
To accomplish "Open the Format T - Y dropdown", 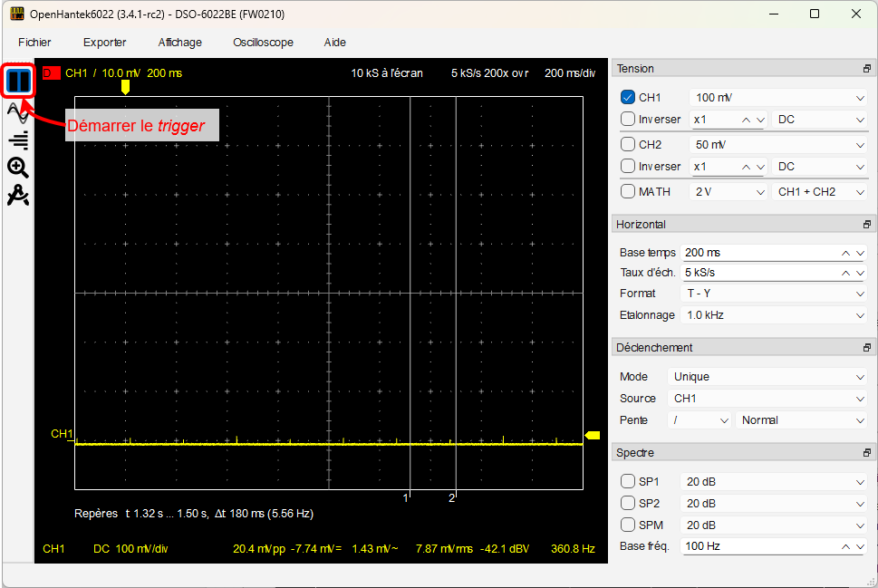I will 774,294.
